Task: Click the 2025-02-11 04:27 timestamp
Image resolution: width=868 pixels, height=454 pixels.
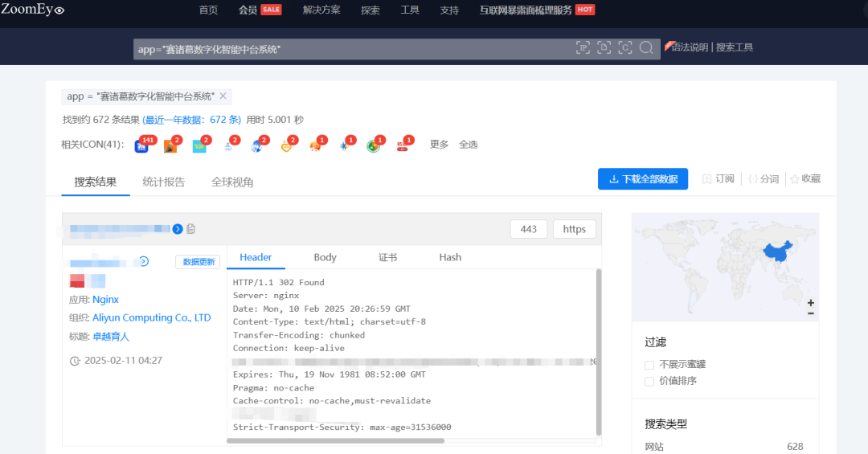Action: (x=123, y=361)
